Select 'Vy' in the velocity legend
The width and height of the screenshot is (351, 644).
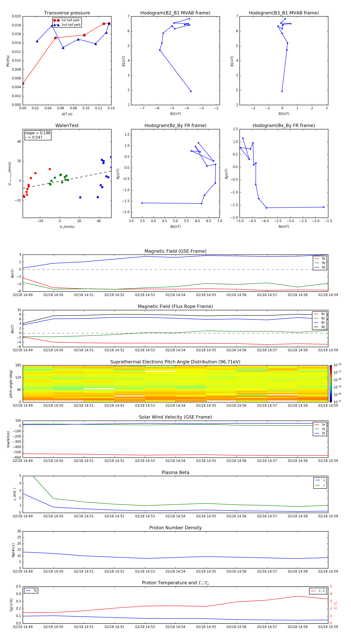pyautogui.click(x=320, y=429)
